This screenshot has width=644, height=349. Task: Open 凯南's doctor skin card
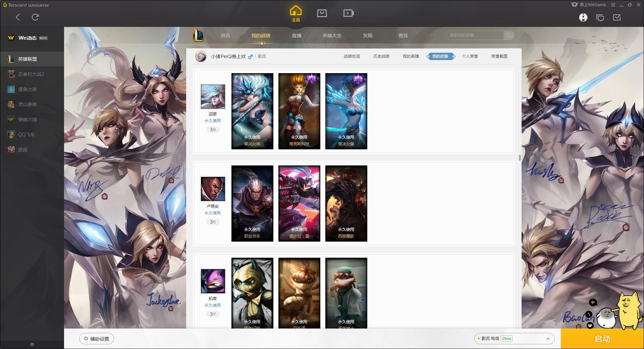346,293
